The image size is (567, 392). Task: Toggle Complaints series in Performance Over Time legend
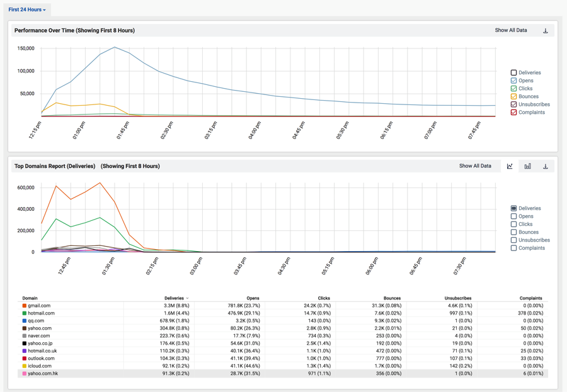pos(513,113)
